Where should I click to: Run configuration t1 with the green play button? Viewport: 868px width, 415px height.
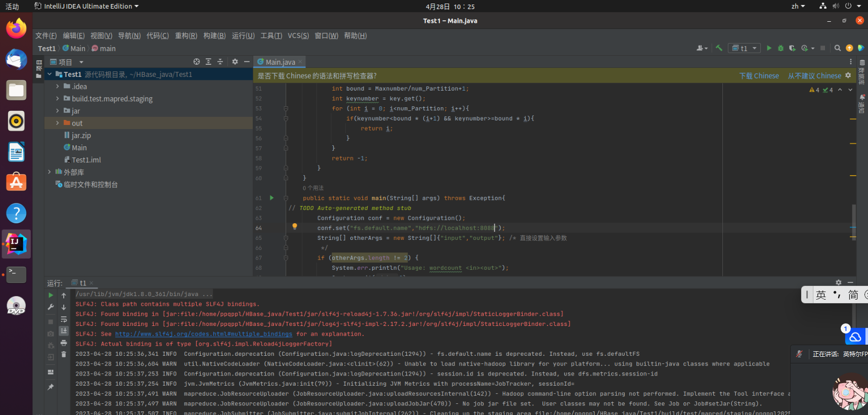769,48
